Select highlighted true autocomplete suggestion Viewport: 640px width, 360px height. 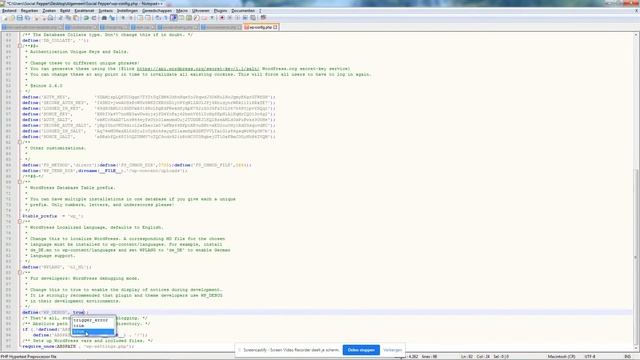click(93, 331)
